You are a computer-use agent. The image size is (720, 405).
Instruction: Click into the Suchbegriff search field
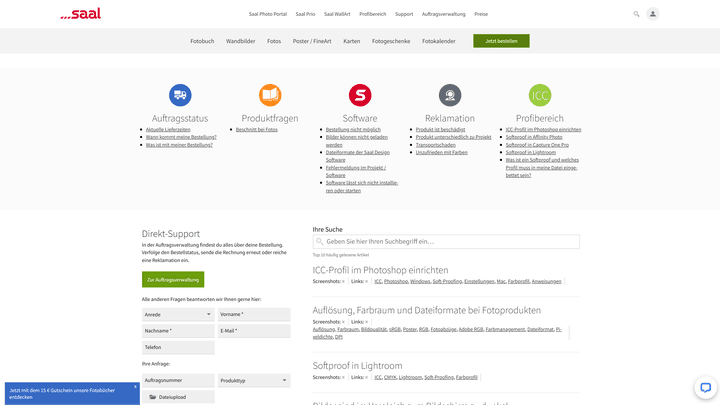pos(446,241)
